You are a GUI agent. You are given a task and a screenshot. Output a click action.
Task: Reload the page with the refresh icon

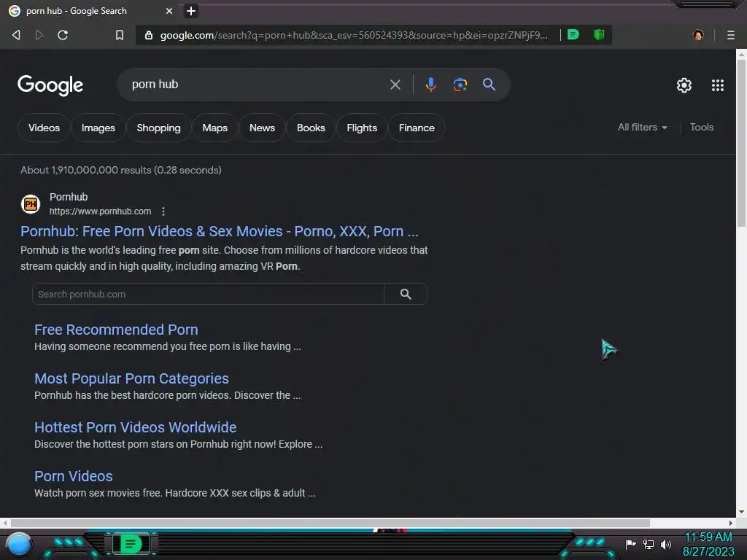pyautogui.click(x=63, y=35)
